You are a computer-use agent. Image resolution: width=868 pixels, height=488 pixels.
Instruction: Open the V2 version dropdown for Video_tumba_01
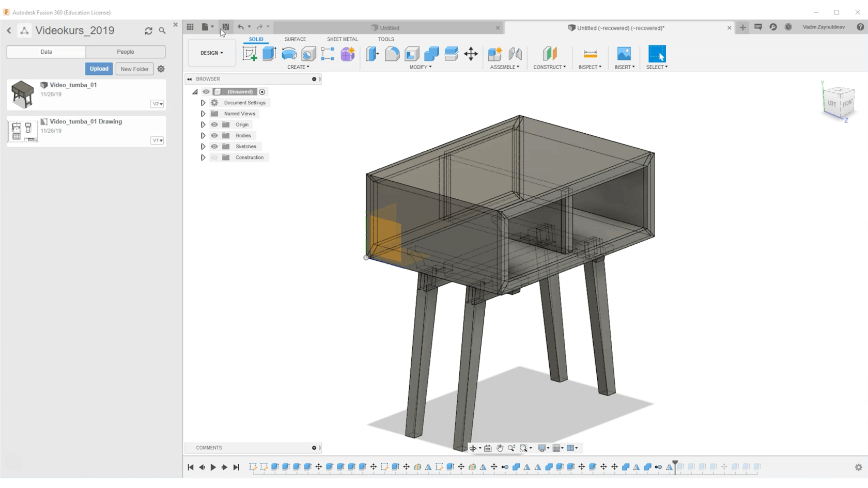click(157, 104)
